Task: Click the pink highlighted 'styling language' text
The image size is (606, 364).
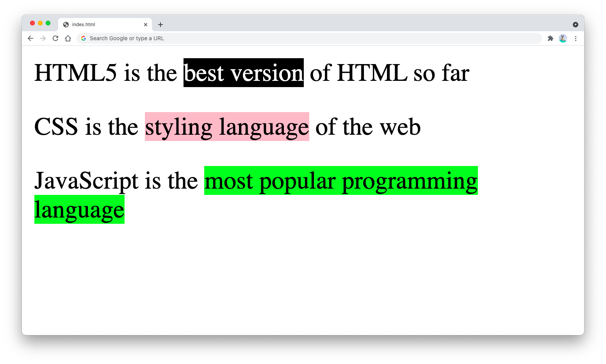Action: click(x=227, y=127)
